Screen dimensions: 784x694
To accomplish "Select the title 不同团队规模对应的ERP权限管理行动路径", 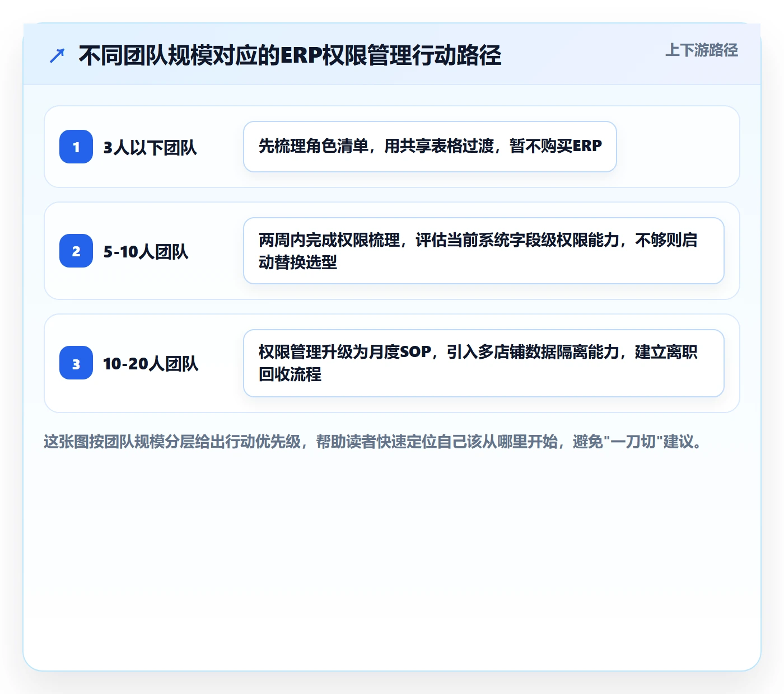I will [x=290, y=55].
